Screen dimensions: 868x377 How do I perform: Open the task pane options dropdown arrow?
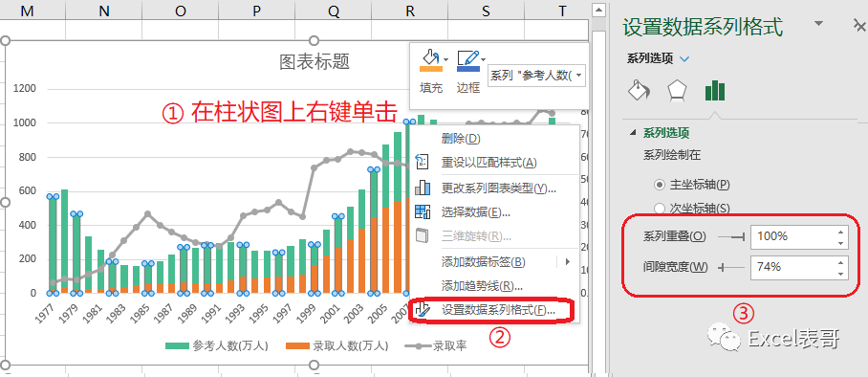[x=818, y=23]
